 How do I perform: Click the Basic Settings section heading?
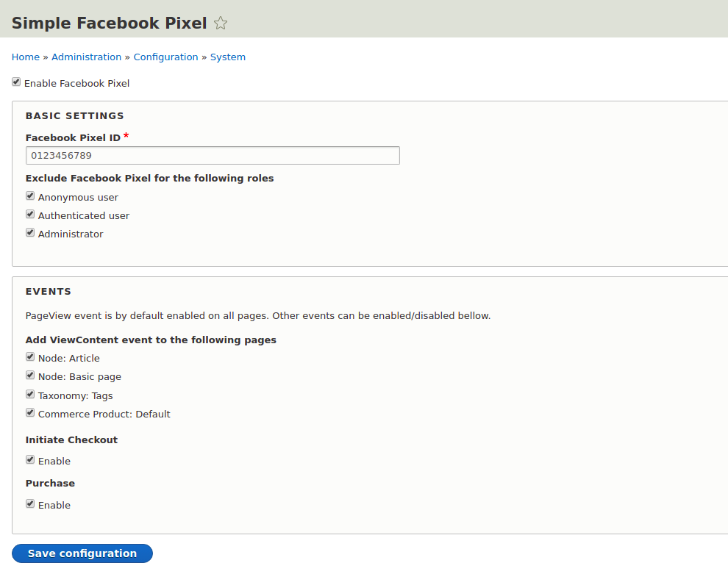coord(74,115)
